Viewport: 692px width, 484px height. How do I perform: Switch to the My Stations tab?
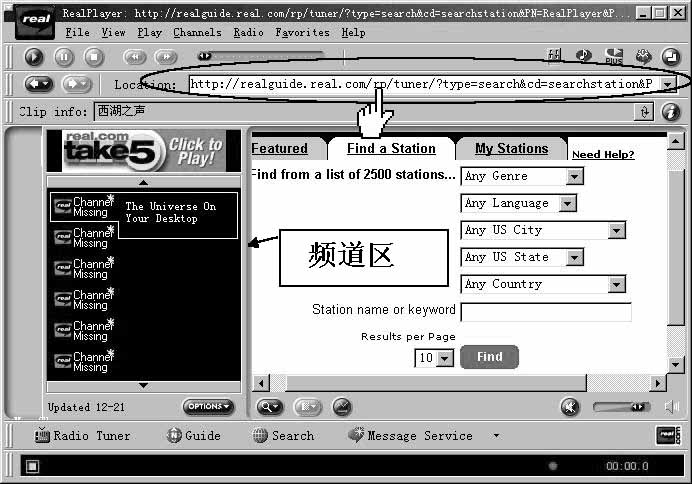[511, 149]
